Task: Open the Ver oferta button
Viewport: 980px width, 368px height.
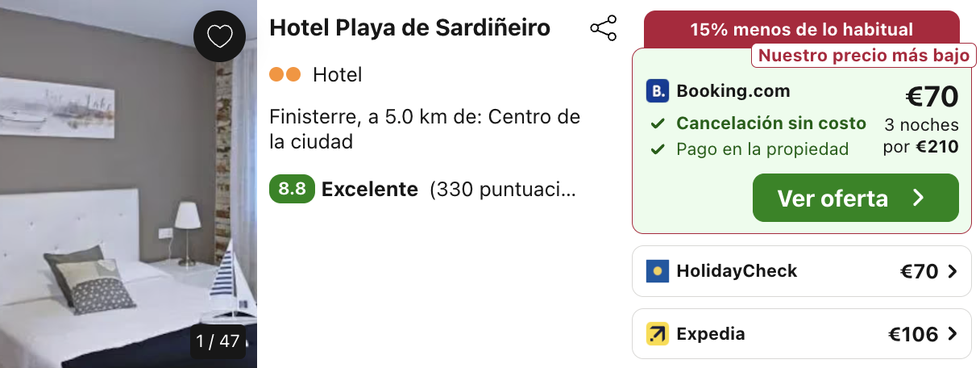Action: tap(856, 198)
